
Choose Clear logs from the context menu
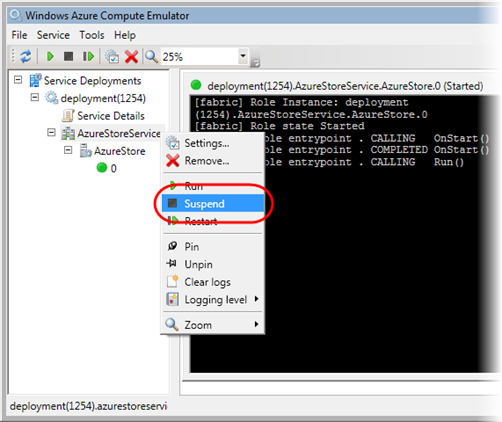click(x=213, y=282)
